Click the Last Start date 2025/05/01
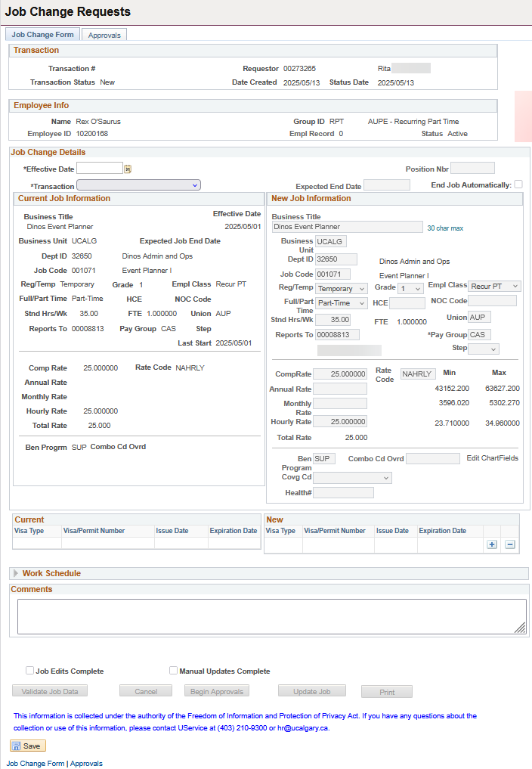The image size is (532, 769). coord(234,343)
